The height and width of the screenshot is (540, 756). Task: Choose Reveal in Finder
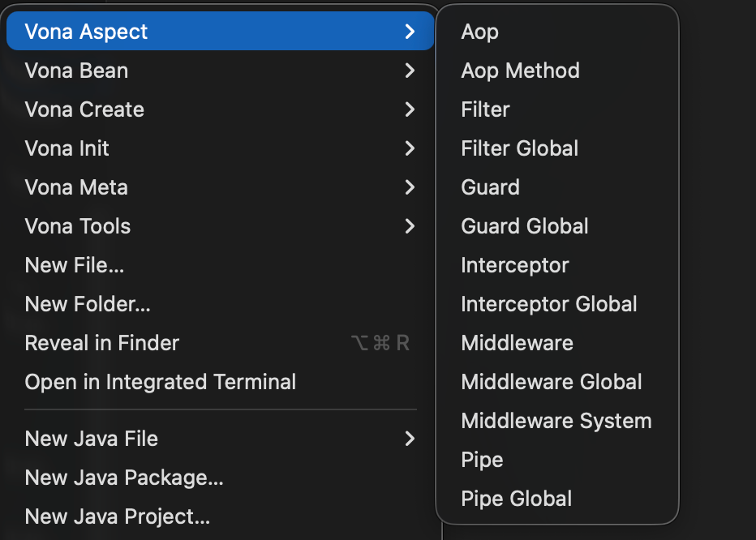tap(102, 343)
